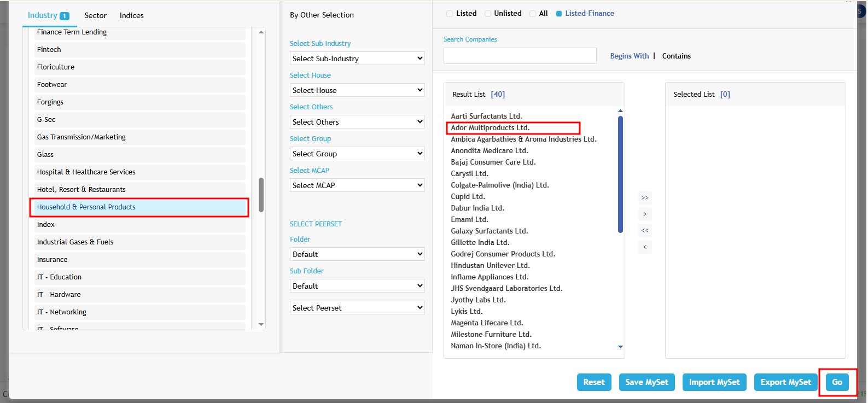Click the single right arrow (>) transfer button
Image resolution: width=868 pixels, height=403 pixels.
[x=645, y=214]
